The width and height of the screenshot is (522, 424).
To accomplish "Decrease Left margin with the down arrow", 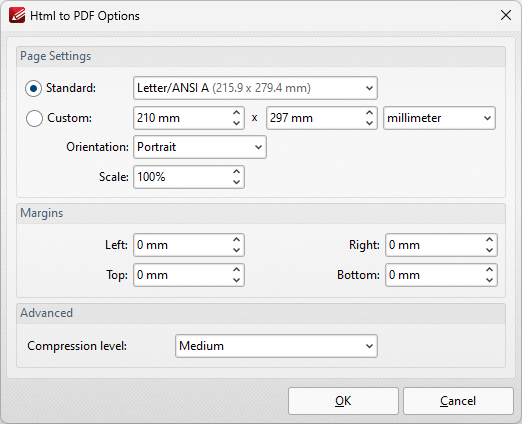I will [x=236, y=250].
